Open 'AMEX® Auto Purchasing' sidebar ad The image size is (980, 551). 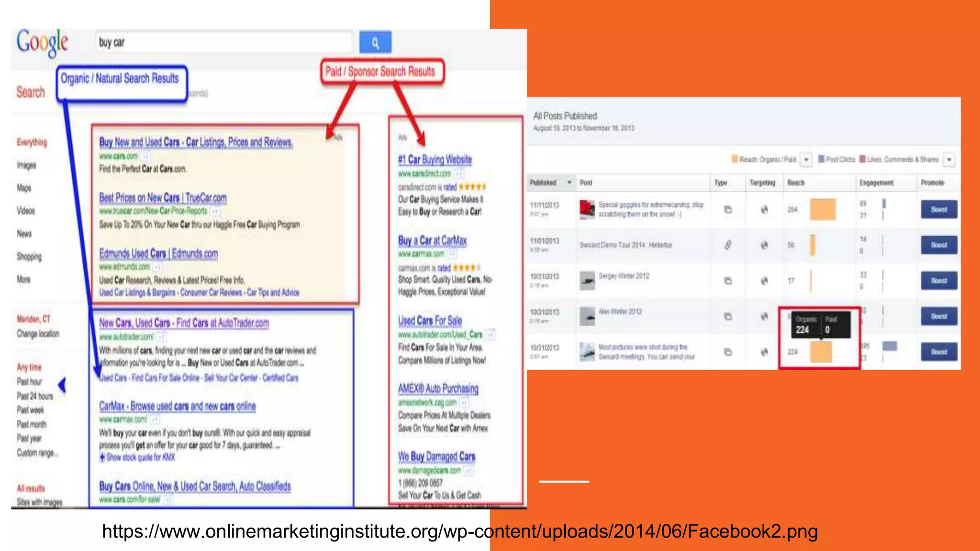438,388
